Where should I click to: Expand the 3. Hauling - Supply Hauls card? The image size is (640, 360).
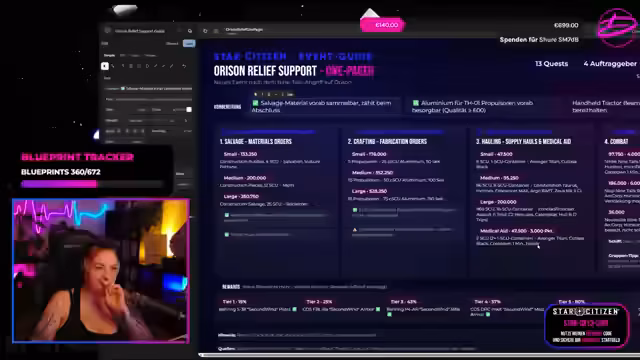click(x=523, y=142)
